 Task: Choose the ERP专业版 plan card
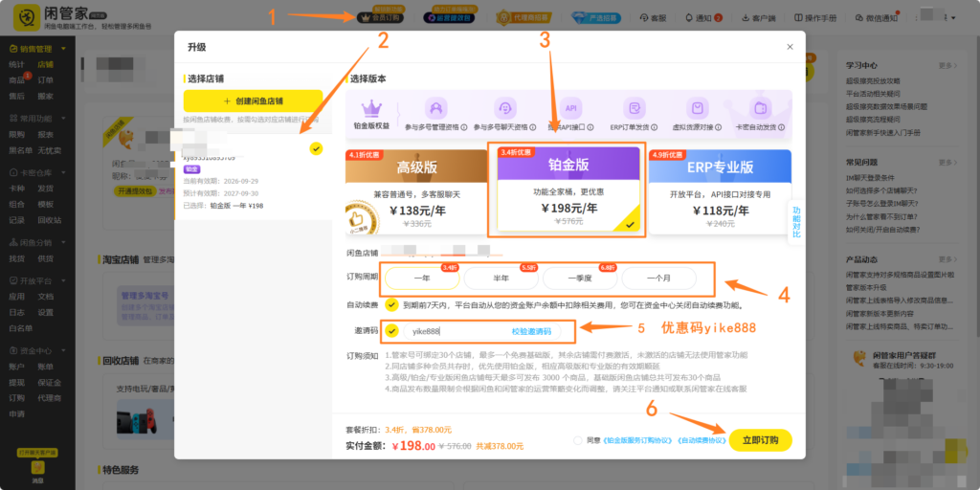[x=720, y=191]
